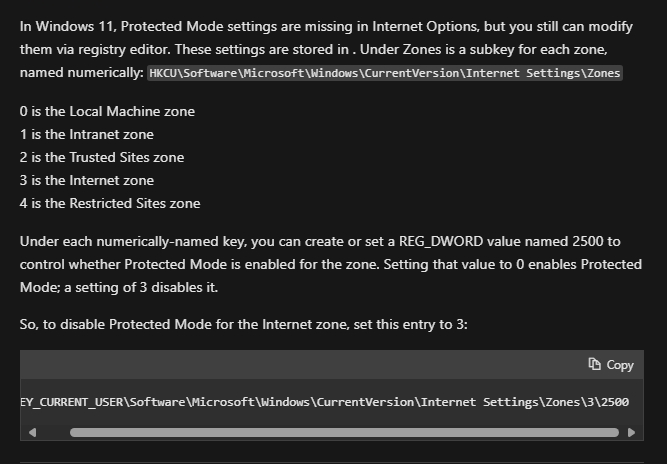Click the '3 is the Internet zone' line
The image size is (667, 464).
(x=87, y=180)
